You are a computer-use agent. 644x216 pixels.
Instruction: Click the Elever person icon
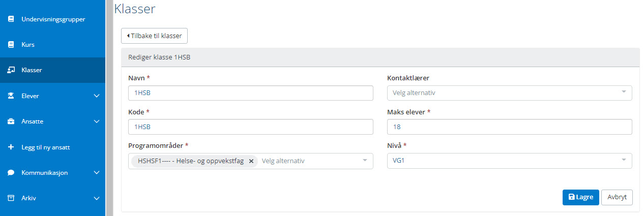[11, 96]
